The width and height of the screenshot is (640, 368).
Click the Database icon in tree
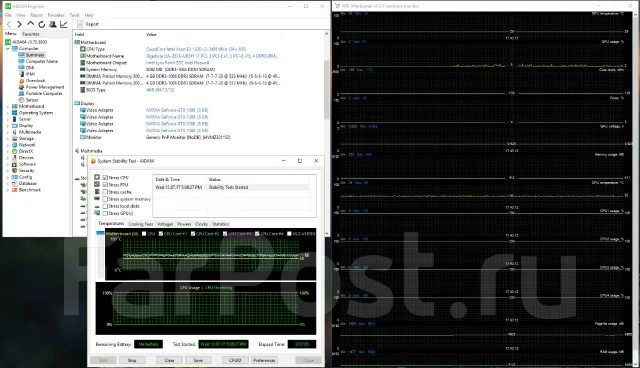click(x=15, y=184)
